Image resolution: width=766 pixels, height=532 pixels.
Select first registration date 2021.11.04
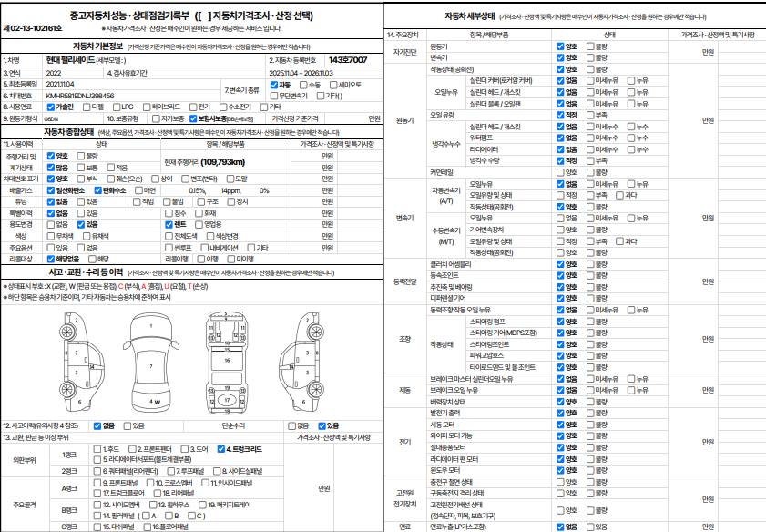coord(60,84)
